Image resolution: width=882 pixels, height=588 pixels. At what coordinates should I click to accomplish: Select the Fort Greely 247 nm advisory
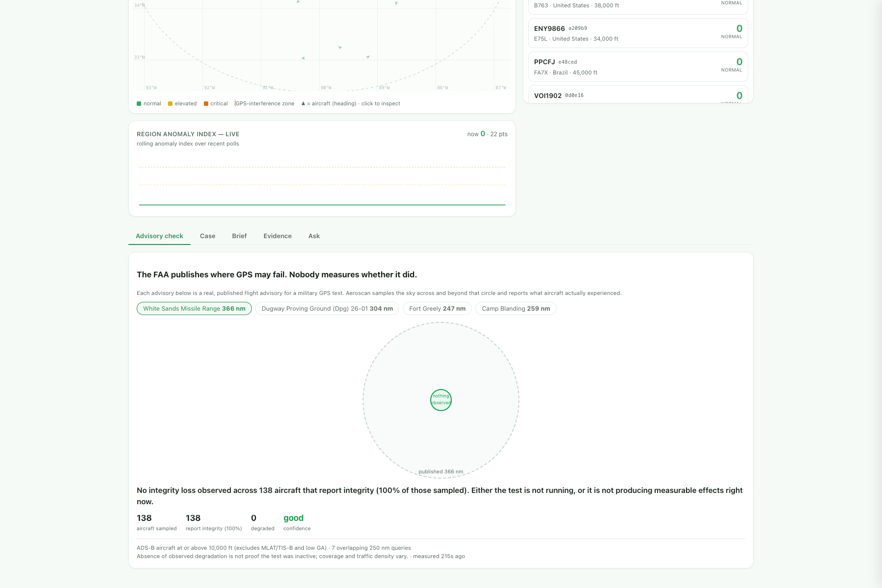437,309
